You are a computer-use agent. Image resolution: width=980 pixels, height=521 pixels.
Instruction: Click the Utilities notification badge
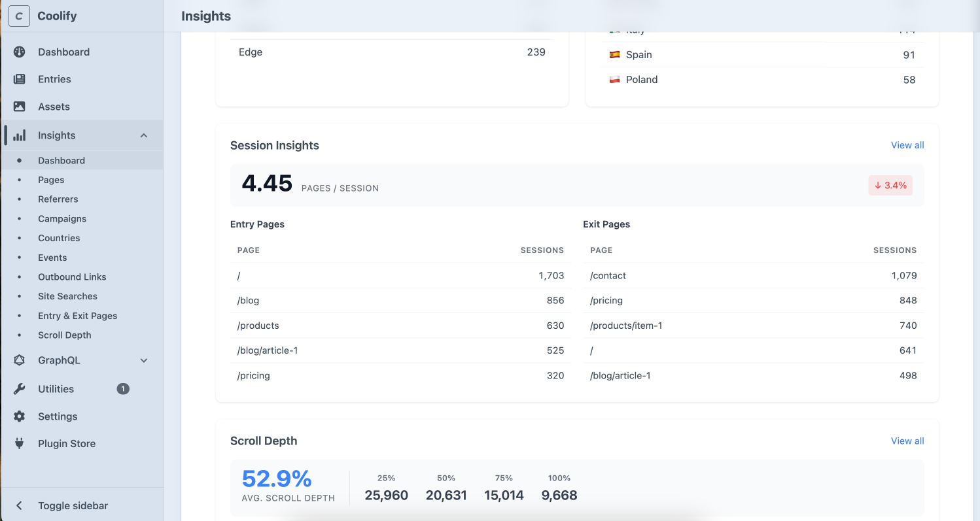pyautogui.click(x=123, y=389)
